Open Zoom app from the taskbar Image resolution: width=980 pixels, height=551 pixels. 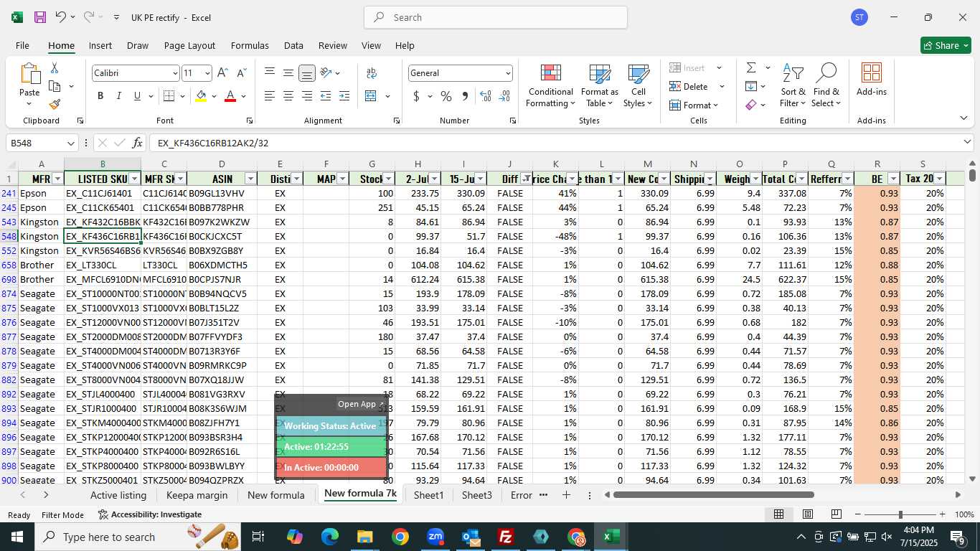tap(435, 537)
